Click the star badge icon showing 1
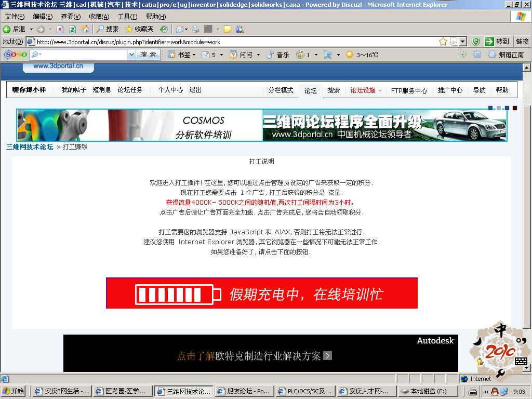The height and width of the screenshot is (399, 532). (x=300, y=54)
